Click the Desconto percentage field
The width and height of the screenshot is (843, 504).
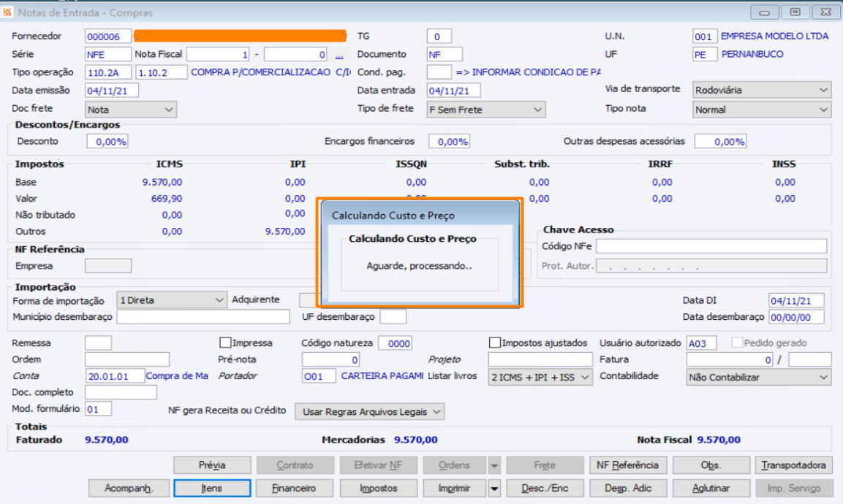tap(107, 142)
